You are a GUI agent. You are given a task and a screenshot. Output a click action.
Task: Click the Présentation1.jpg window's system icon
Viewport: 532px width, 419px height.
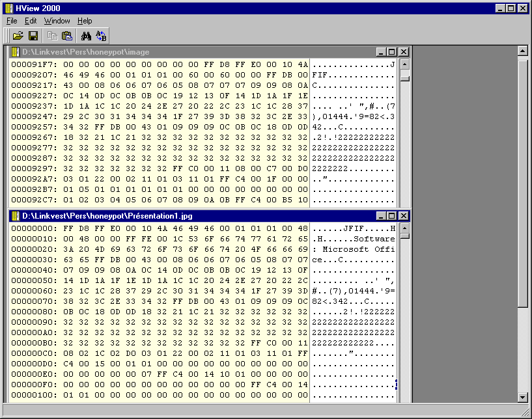15,215
